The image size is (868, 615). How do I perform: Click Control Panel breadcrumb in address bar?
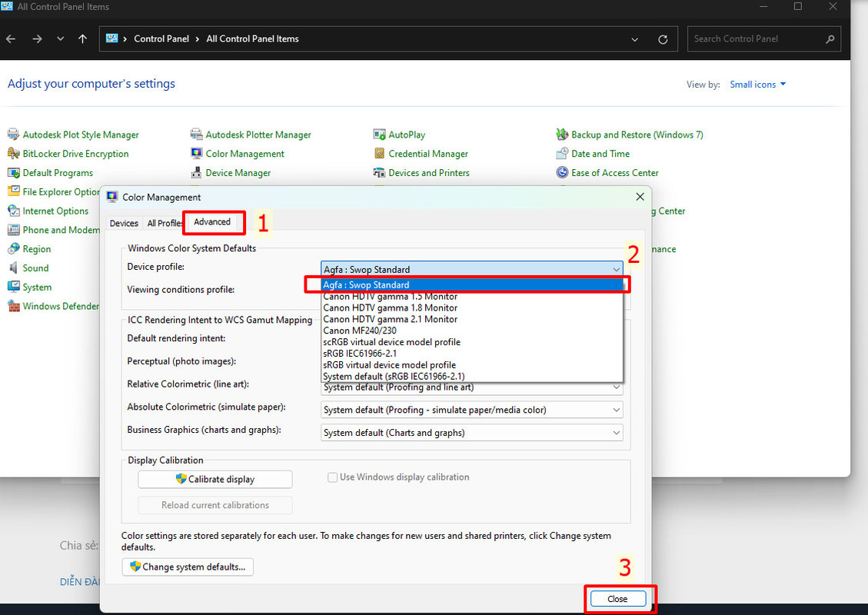[161, 38]
